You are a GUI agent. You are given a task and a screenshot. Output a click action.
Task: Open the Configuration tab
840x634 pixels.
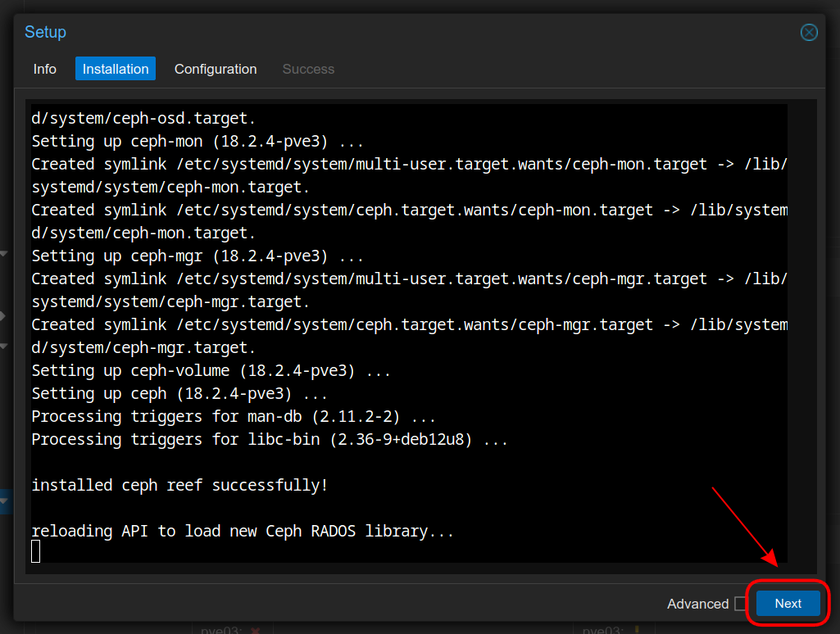[x=216, y=69]
